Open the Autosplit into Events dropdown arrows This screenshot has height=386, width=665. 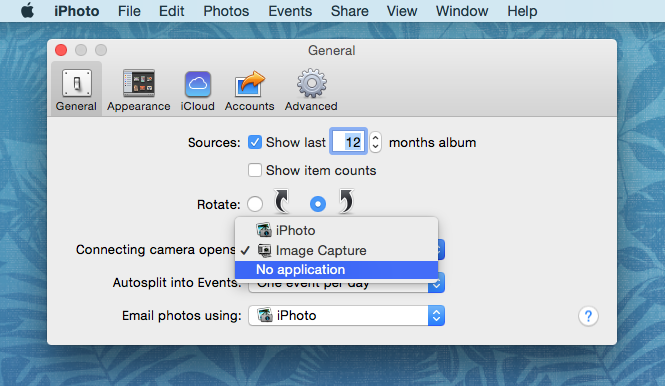pos(436,283)
